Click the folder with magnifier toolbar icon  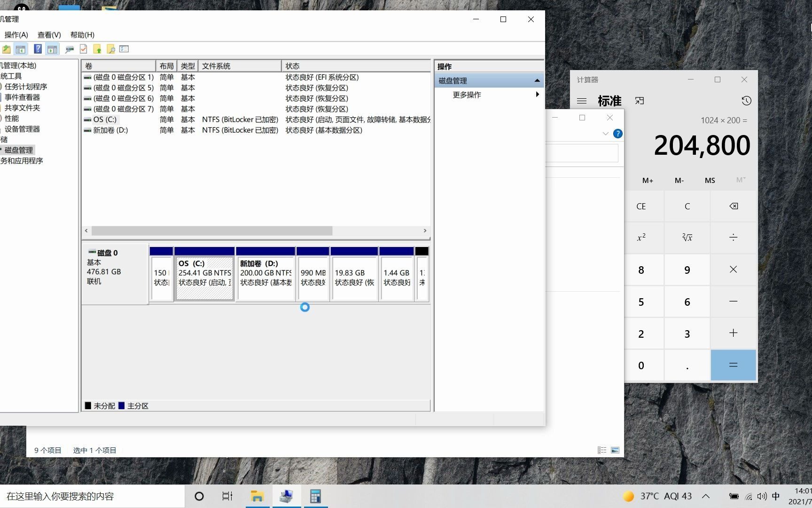pyautogui.click(x=111, y=49)
